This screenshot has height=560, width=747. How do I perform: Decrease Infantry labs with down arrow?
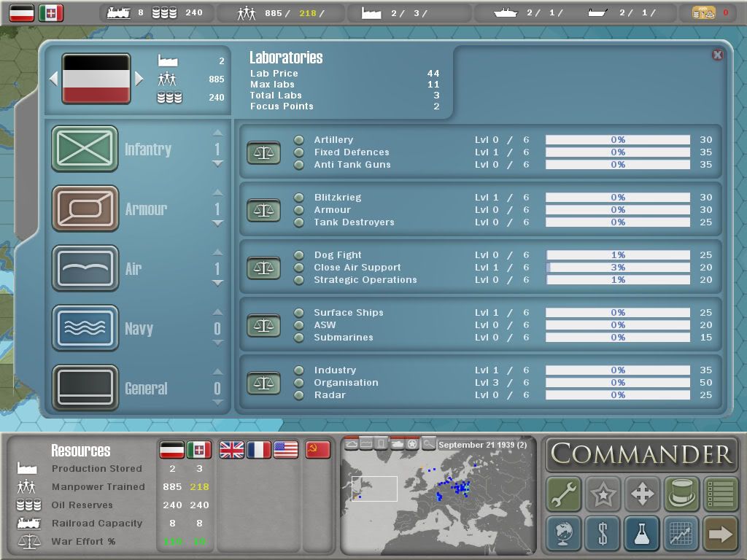point(217,163)
